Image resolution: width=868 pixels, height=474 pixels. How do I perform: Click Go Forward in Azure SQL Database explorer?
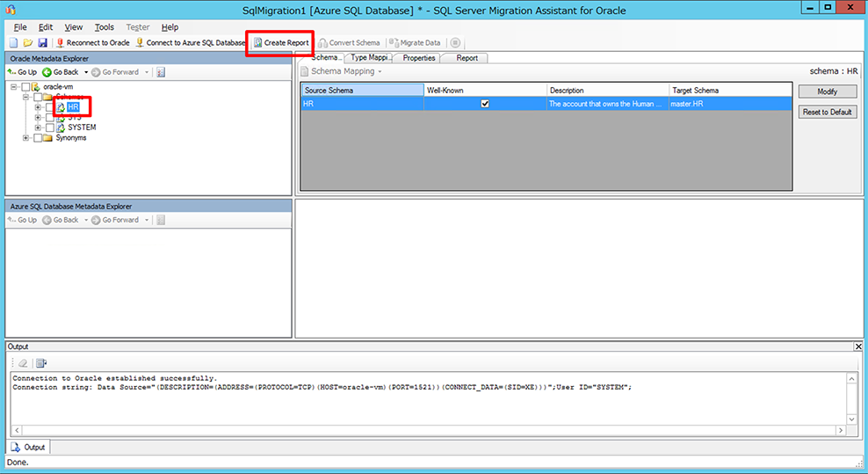pos(115,220)
